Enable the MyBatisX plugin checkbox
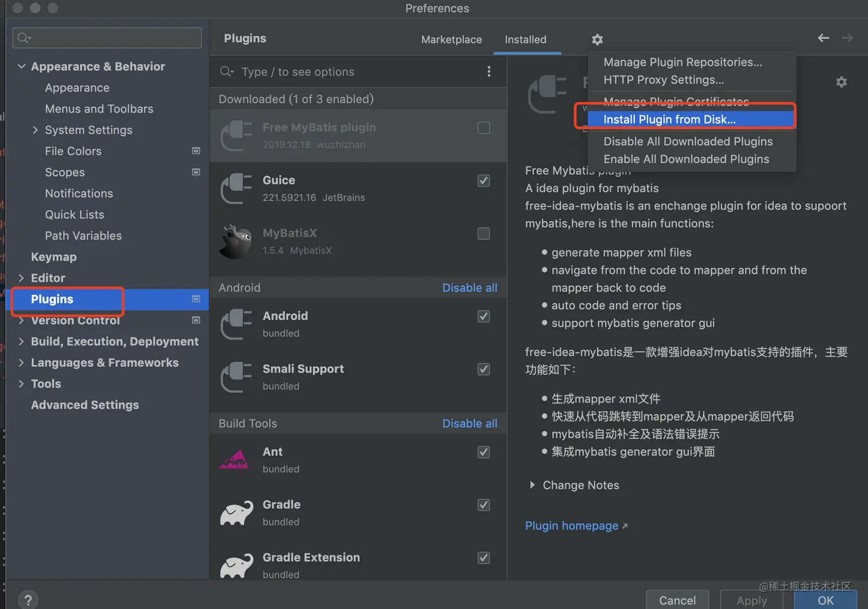This screenshot has height=609, width=868. (484, 233)
